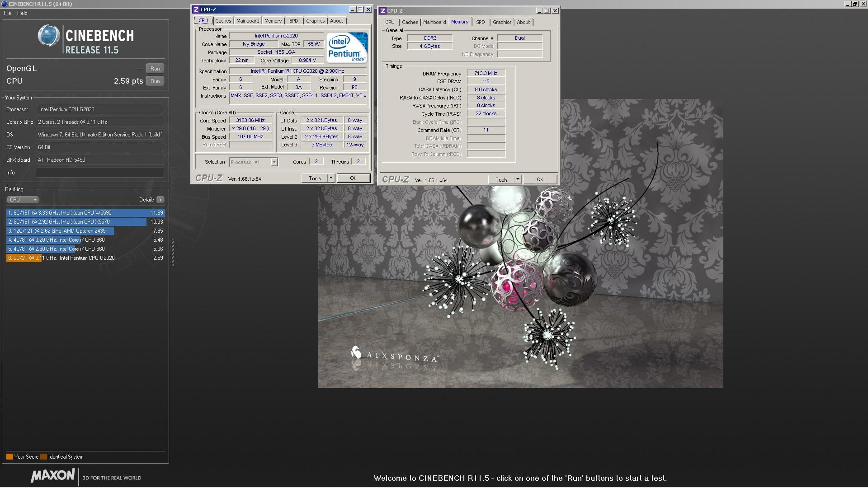This screenshot has height=488, width=868.
Task: Expand ranking Details arrow button
Action: click(160, 200)
